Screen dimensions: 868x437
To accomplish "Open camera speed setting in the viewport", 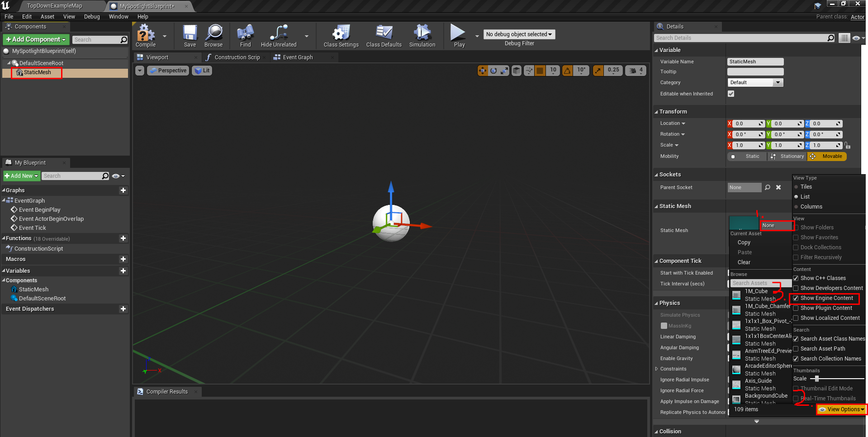I will coord(636,71).
